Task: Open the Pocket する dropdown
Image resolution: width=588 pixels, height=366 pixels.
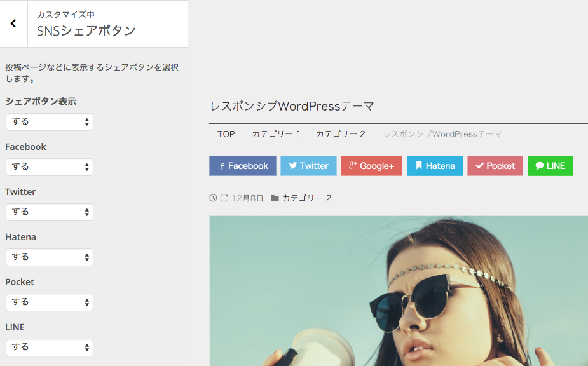Action: point(50,302)
